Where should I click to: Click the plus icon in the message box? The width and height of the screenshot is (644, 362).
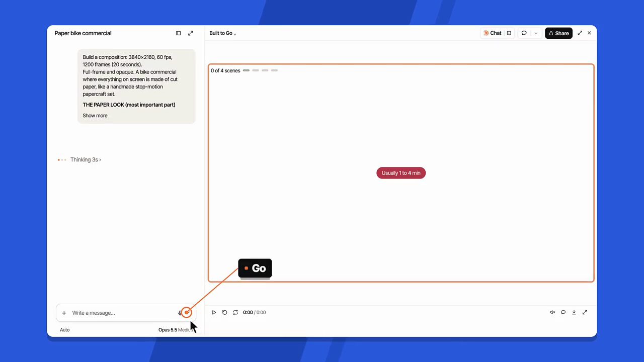point(64,313)
